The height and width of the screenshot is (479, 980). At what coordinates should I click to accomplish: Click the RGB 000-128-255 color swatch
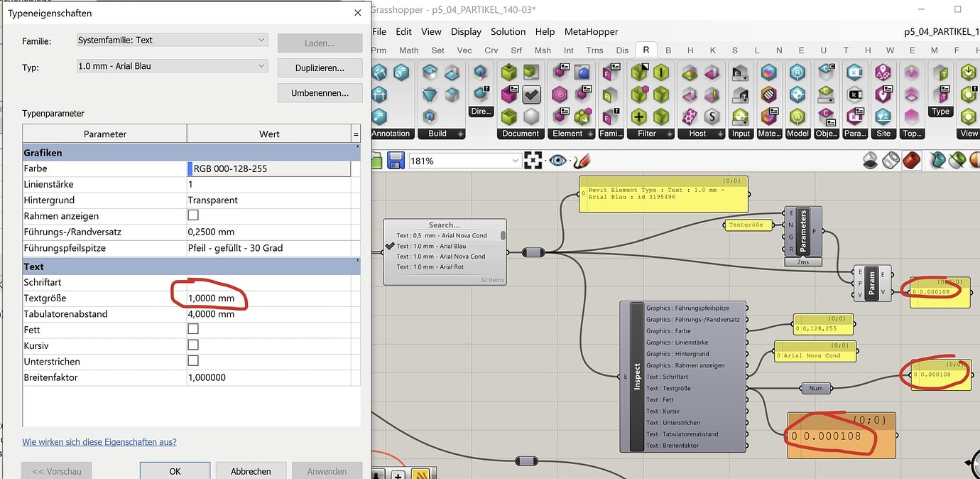[x=190, y=168]
